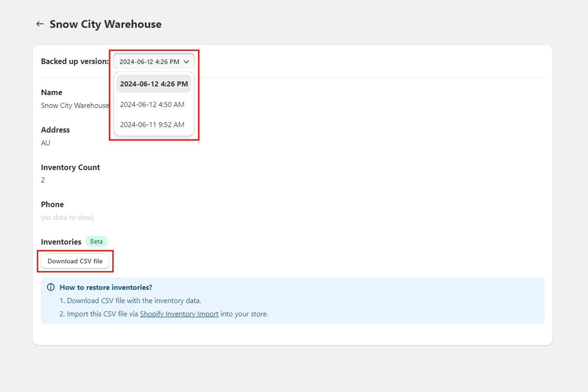Click the How to restore inventories heading
The width and height of the screenshot is (588, 392).
point(106,287)
